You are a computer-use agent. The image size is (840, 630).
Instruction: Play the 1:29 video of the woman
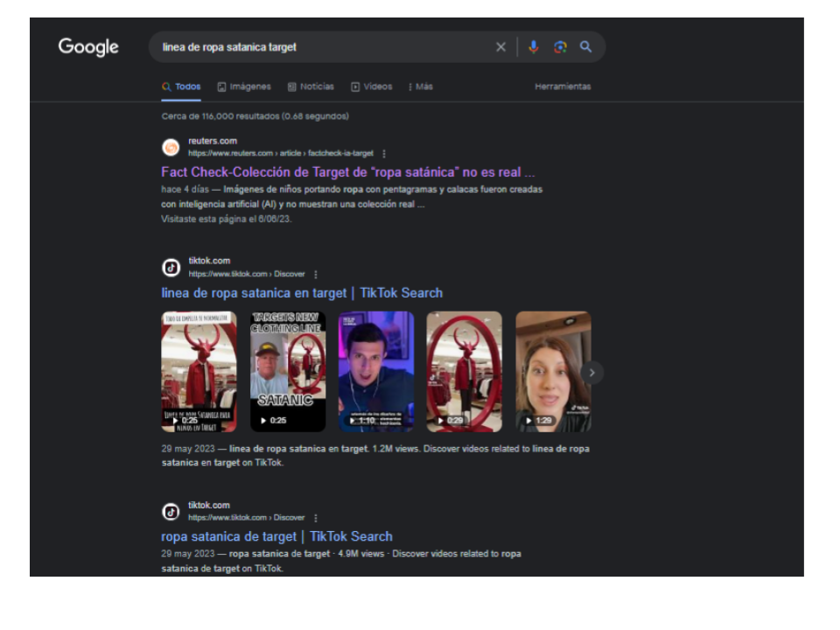pos(553,372)
